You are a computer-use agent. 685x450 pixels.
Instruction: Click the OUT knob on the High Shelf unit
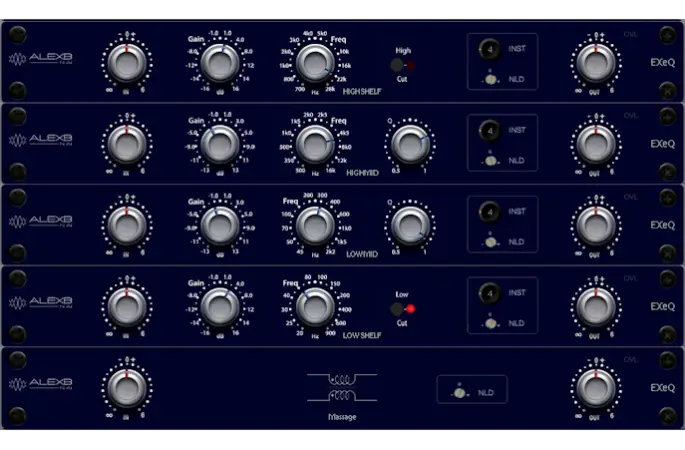[x=596, y=64]
